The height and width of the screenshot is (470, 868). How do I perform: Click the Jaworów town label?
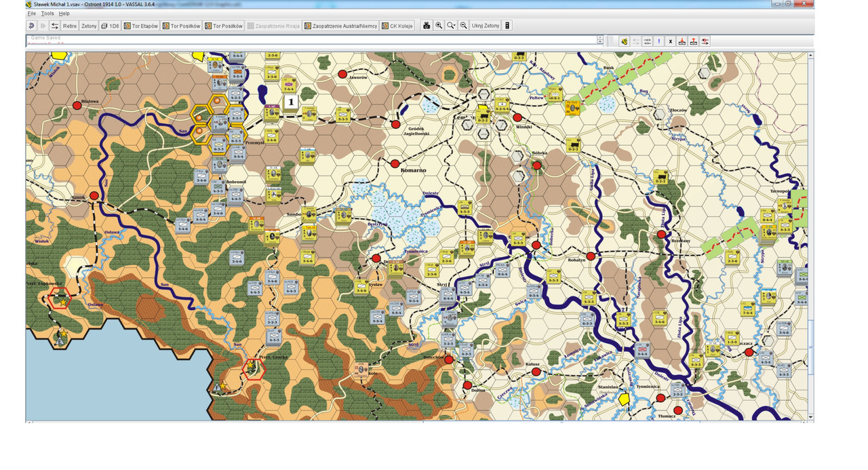pyautogui.click(x=358, y=77)
